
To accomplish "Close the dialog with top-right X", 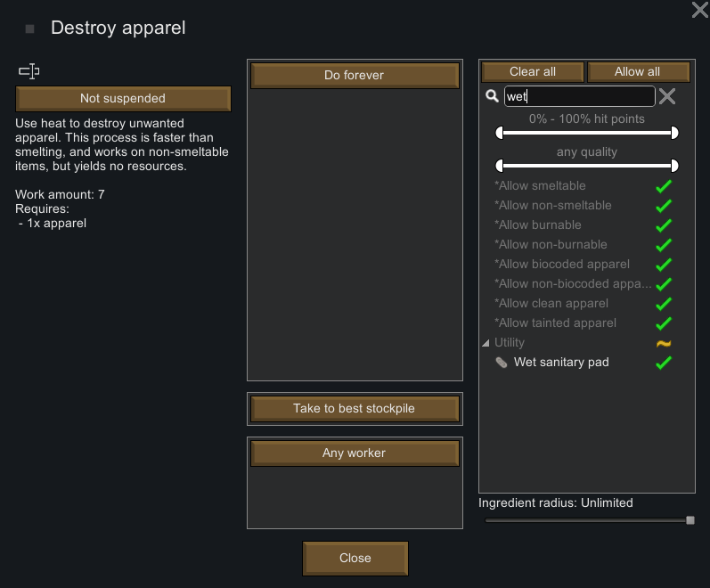I will (700, 10).
